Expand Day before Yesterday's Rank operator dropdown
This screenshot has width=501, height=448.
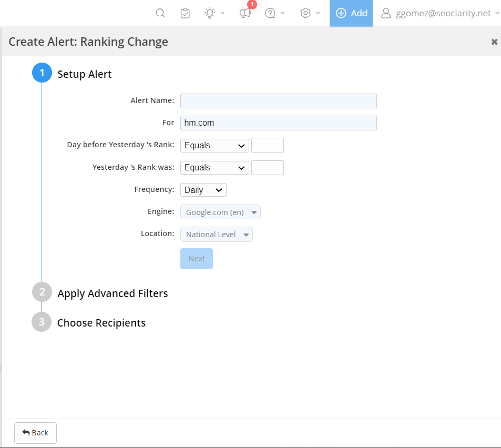click(214, 146)
